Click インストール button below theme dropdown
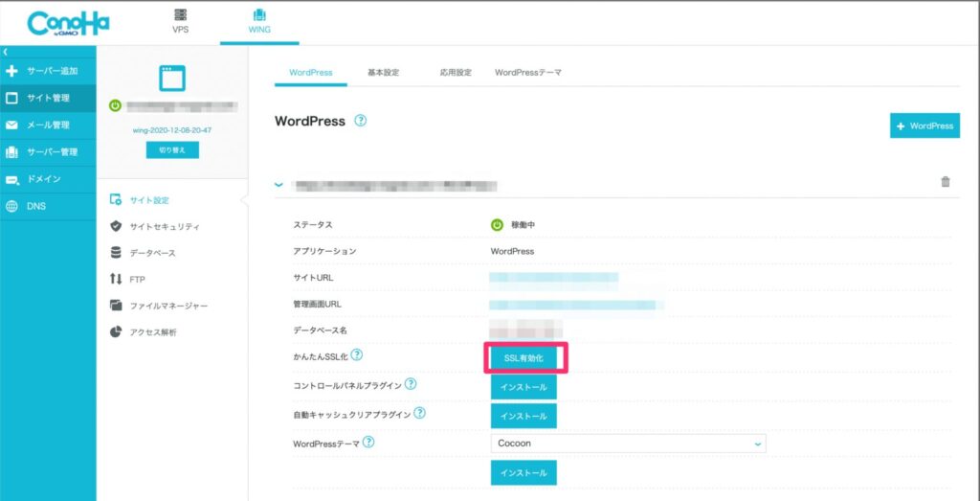Screen dimensions: 980x501 (523, 473)
